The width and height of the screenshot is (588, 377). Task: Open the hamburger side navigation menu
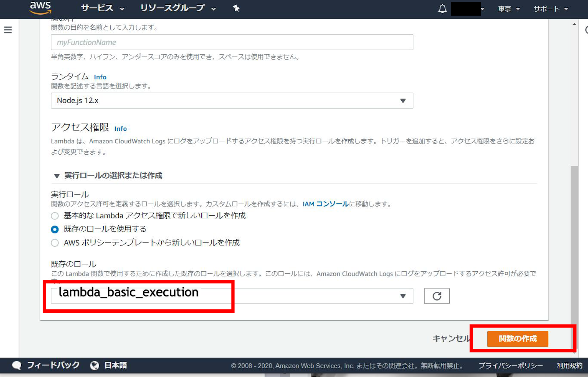pos(8,30)
